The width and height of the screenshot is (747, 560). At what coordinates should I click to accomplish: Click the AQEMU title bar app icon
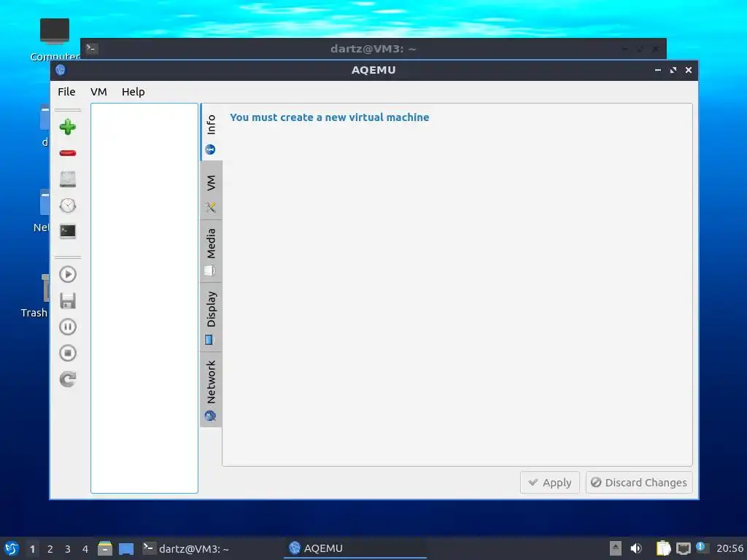click(61, 70)
